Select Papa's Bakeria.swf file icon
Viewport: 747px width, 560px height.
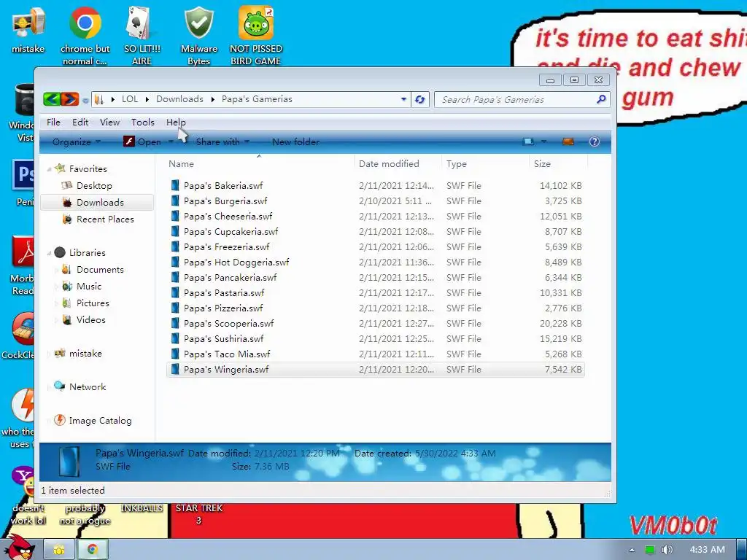coord(175,185)
